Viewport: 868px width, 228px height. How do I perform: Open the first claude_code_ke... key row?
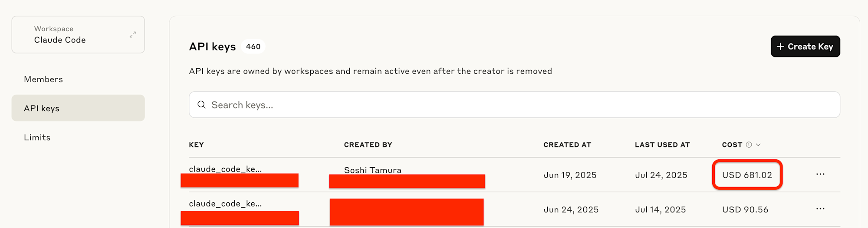(x=514, y=175)
